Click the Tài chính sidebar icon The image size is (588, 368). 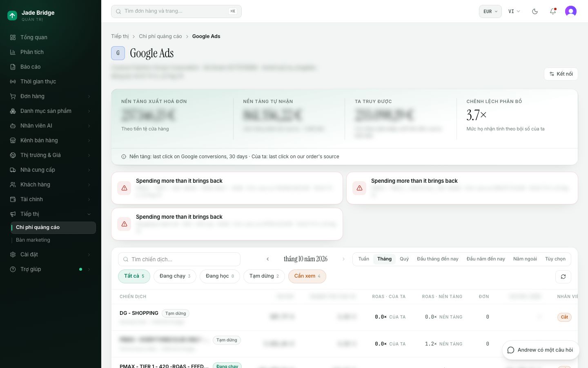tap(13, 199)
